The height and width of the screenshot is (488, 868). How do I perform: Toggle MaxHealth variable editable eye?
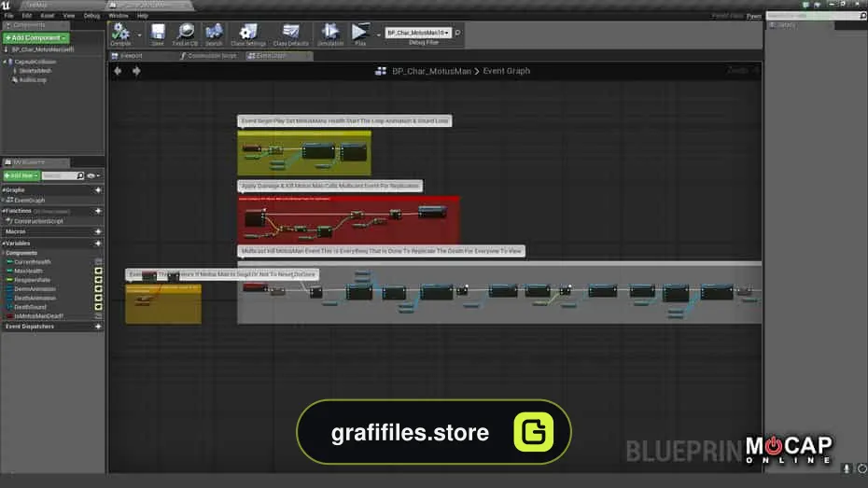[x=99, y=272]
